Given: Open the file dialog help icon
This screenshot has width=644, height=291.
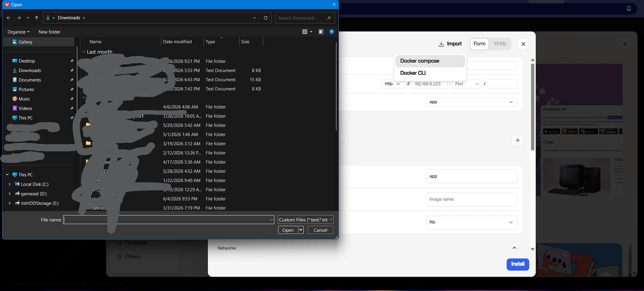Looking at the screenshot, I should [x=332, y=32].
